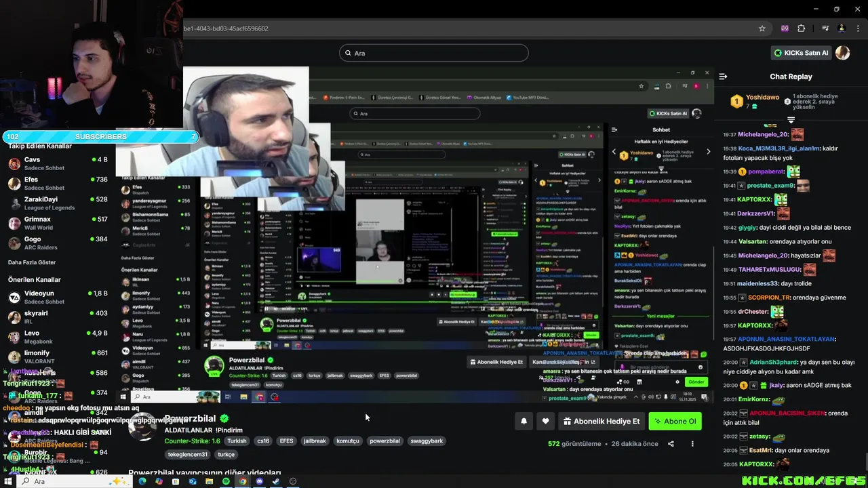Click the Powerzbilal channel name heading

click(x=190, y=419)
